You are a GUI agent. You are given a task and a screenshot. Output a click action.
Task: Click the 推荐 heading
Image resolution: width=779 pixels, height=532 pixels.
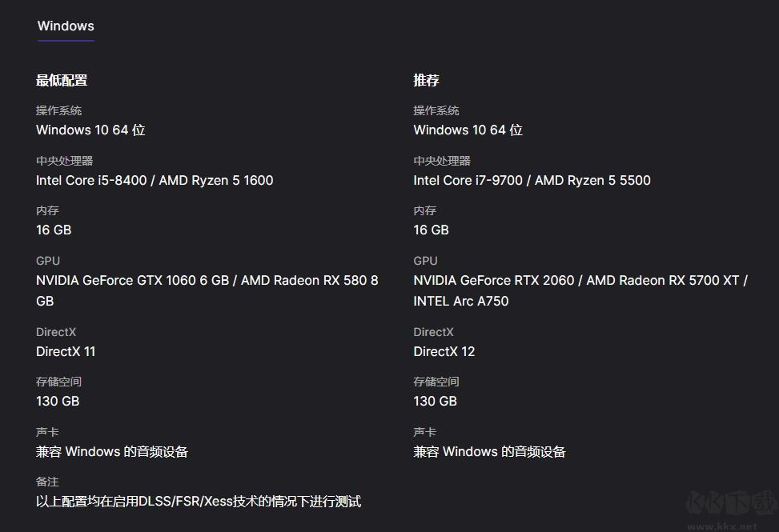tap(426, 80)
